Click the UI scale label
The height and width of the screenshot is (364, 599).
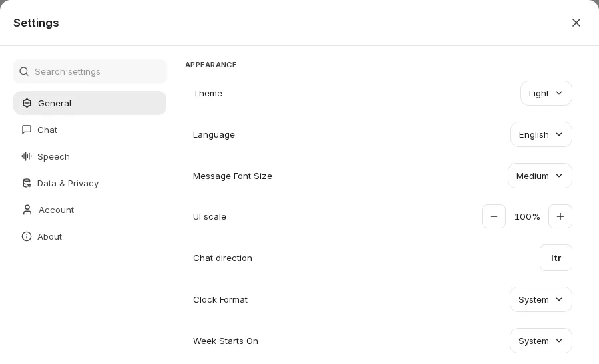(210, 216)
